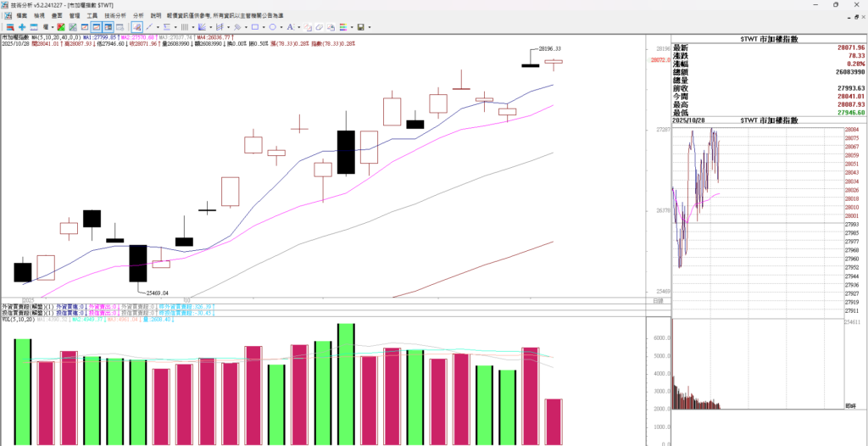Click the 說明 menu item

click(156, 15)
